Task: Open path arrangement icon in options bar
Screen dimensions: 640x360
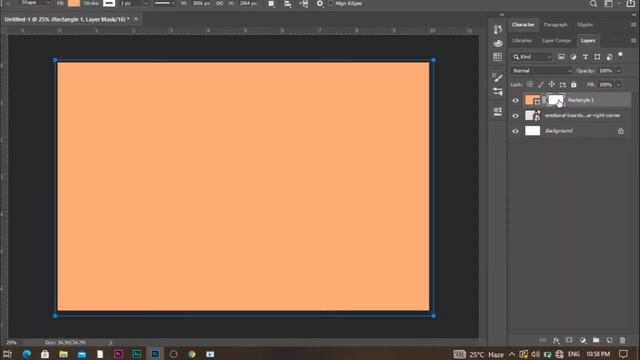Action: coord(304,4)
